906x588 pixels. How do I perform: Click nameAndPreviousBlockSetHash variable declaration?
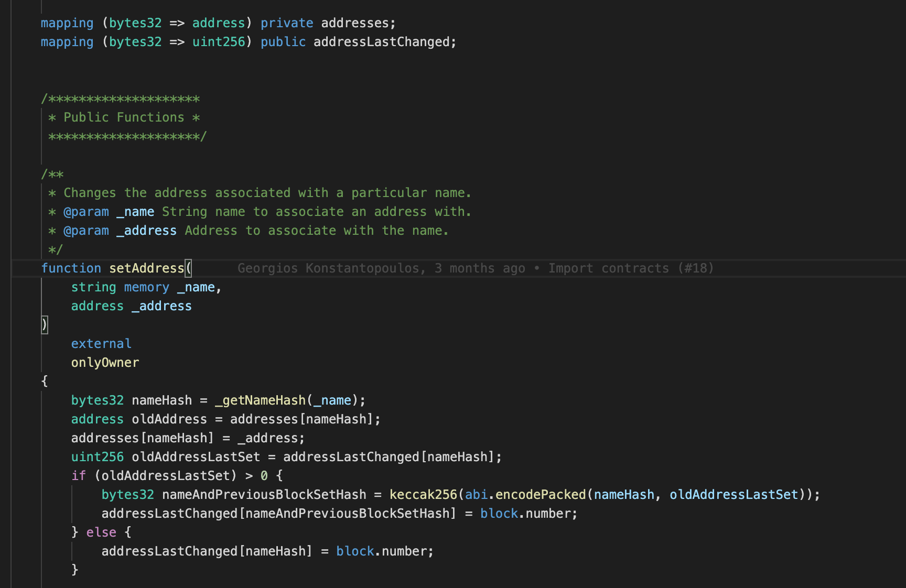264,495
